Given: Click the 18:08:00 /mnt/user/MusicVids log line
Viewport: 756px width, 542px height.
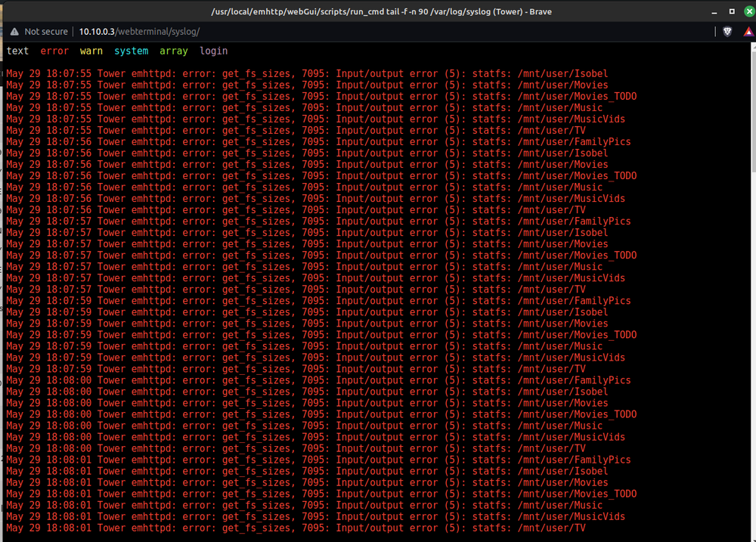Looking at the screenshot, I should (x=315, y=437).
